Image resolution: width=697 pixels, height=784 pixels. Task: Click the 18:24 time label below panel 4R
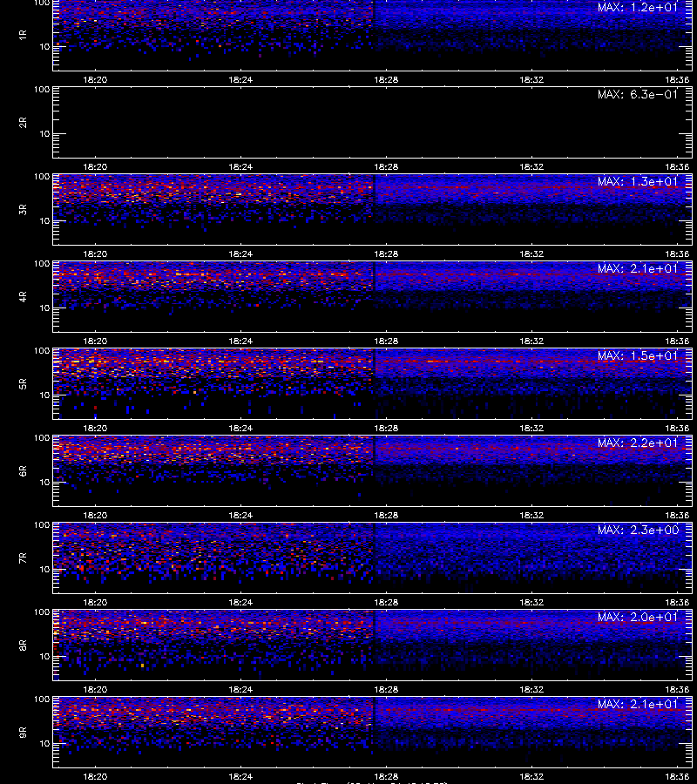coord(240,341)
